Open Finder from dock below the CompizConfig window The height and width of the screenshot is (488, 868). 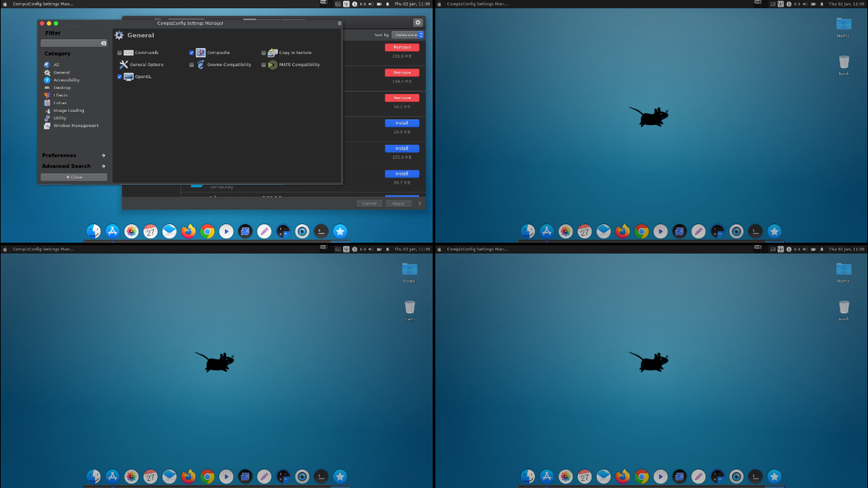pyautogui.click(x=94, y=231)
